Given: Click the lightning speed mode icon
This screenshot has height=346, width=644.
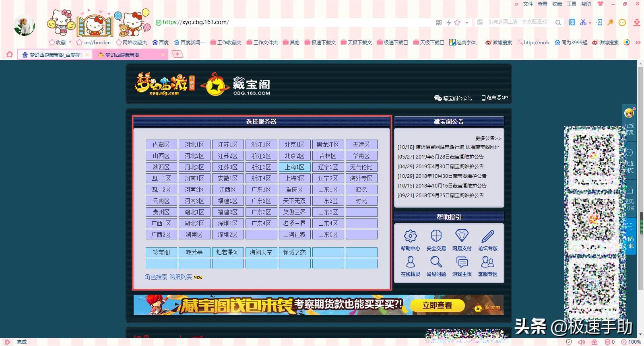Looking at the screenshot, I should pyautogui.click(x=448, y=23).
